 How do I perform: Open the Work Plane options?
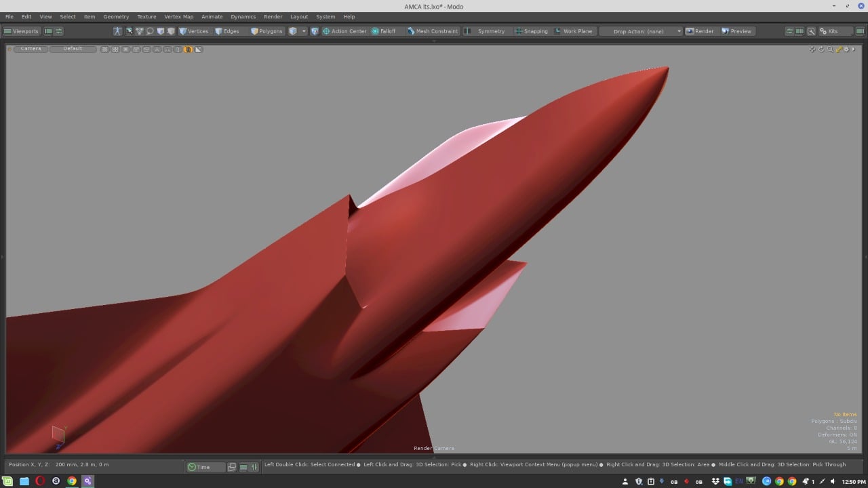(x=574, y=31)
